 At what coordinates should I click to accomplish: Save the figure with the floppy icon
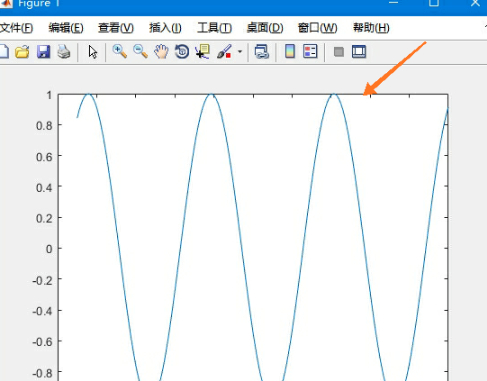coord(43,52)
